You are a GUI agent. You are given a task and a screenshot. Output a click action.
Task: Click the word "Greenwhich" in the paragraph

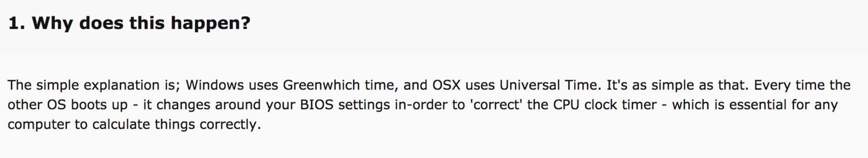(x=321, y=85)
